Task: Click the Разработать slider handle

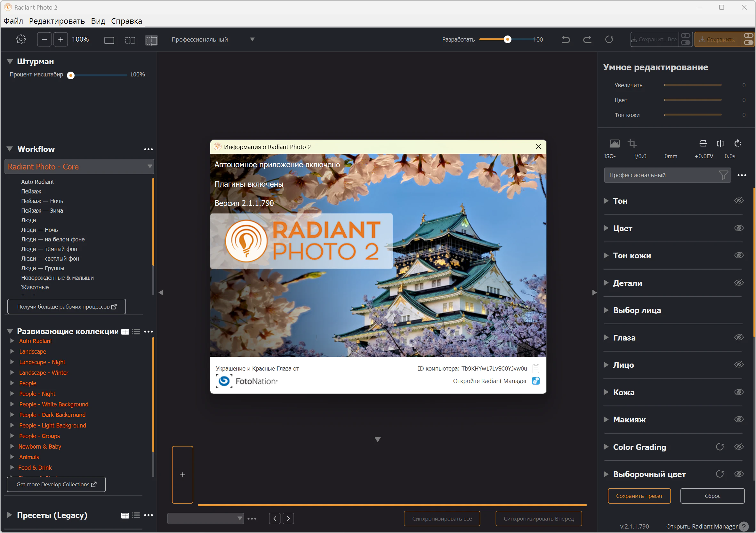Action: (507, 39)
